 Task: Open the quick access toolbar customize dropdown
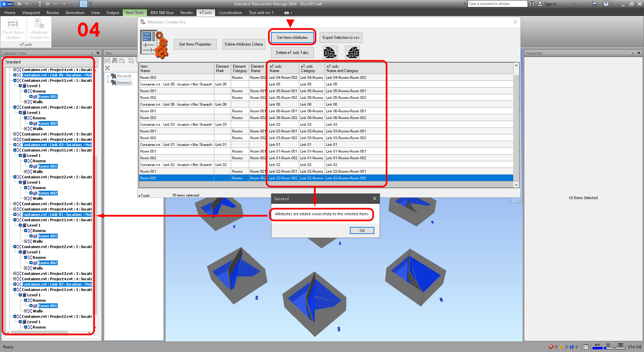[x=90, y=4]
